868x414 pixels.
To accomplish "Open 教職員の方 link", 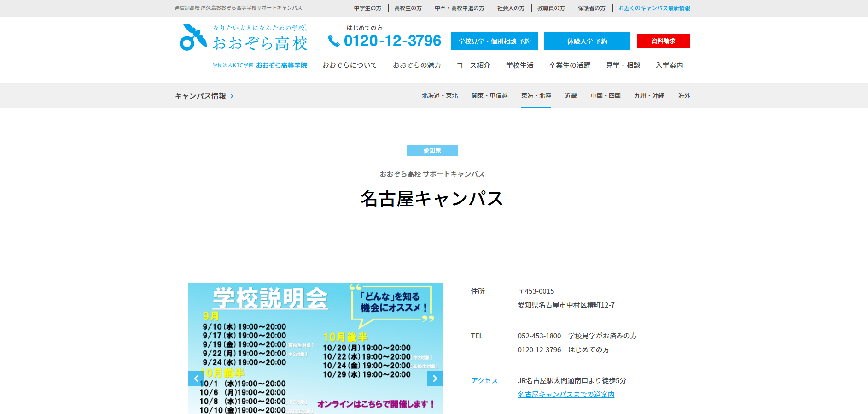I will 551,8.
